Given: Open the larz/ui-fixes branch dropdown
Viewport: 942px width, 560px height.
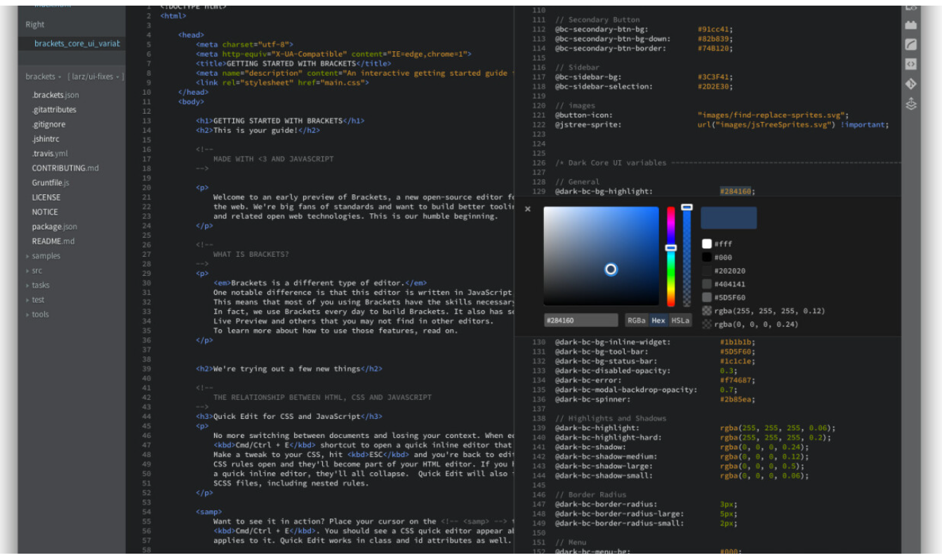Looking at the screenshot, I should coord(95,76).
